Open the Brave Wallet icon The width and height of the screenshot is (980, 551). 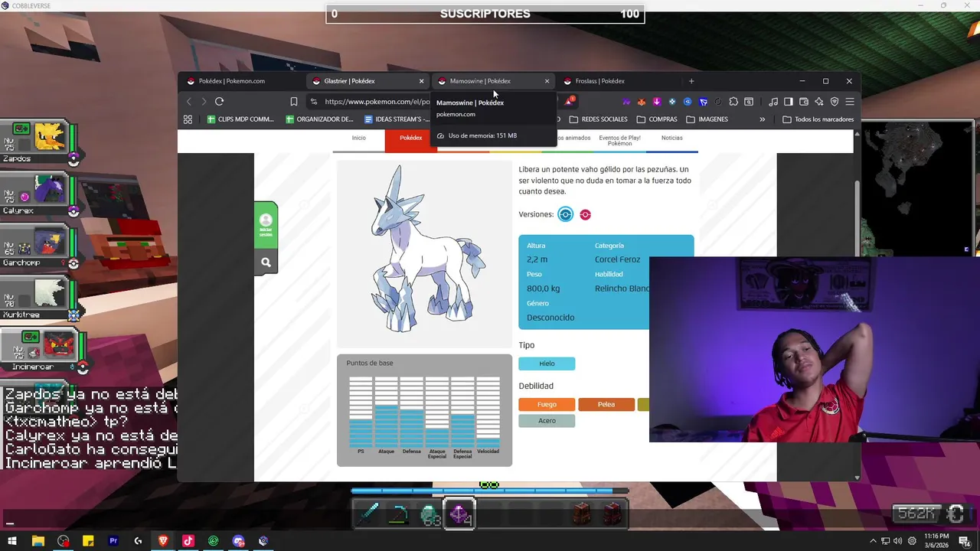pos(804,101)
